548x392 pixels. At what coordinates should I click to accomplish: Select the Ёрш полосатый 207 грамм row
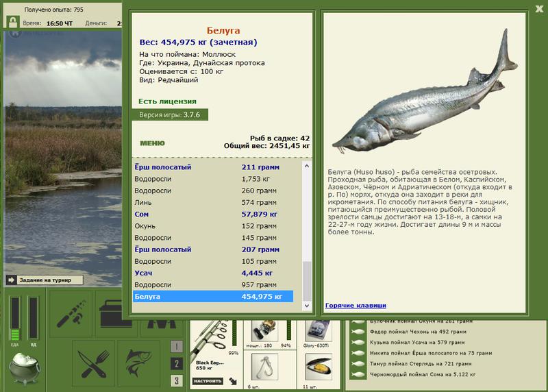213,249
